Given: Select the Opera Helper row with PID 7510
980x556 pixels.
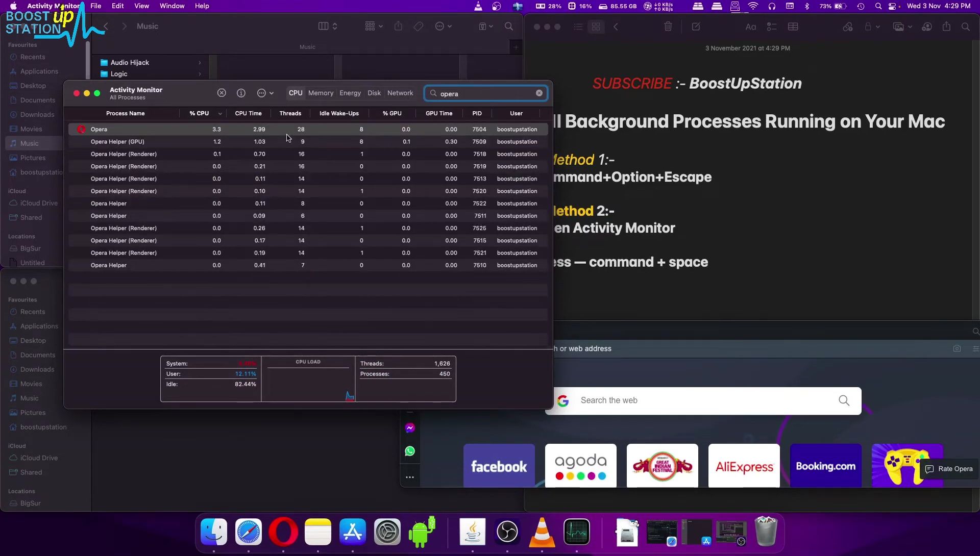Looking at the screenshot, I should pyautogui.click(x=308, y=265).
